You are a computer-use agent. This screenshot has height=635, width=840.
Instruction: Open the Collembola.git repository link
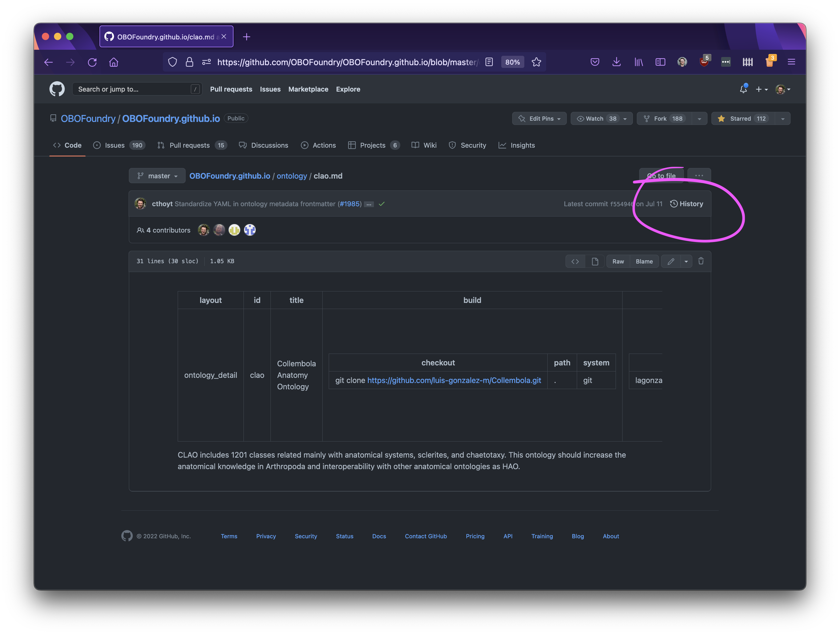(x=454, y=381)
